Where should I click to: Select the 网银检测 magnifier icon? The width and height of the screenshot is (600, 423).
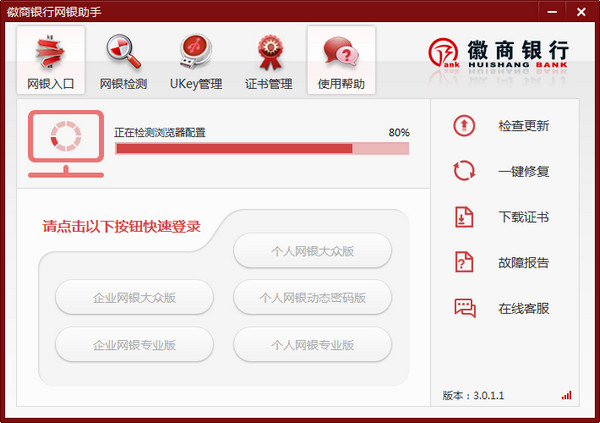click(x=123, y=52)
